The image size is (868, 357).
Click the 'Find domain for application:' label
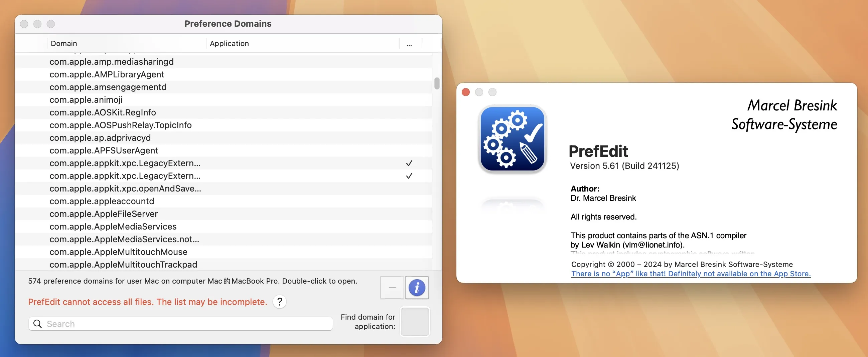(x=368, y=322)
